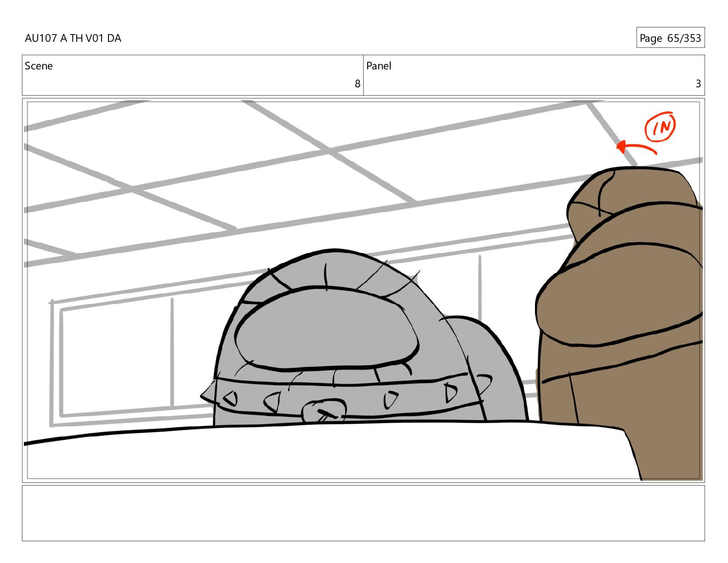This screenshot has height=563, width=728.
Task: Click the empty notes box below panel
Action: 363,513
